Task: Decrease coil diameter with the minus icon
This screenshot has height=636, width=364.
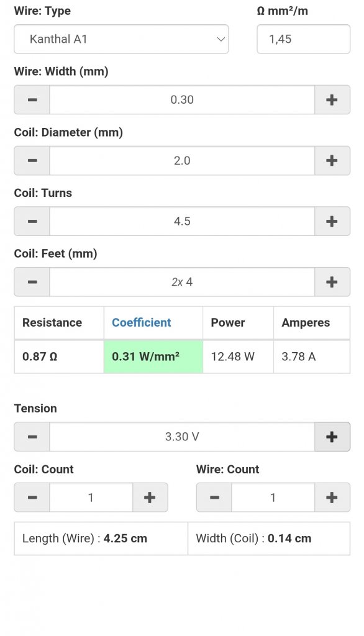Action: [32, 161]
